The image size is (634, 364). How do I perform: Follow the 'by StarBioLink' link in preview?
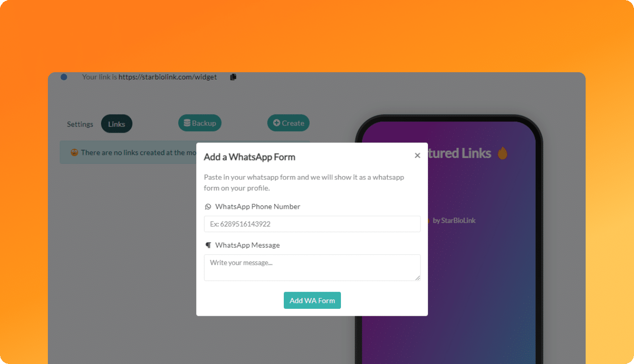click(x=454, y=221)
